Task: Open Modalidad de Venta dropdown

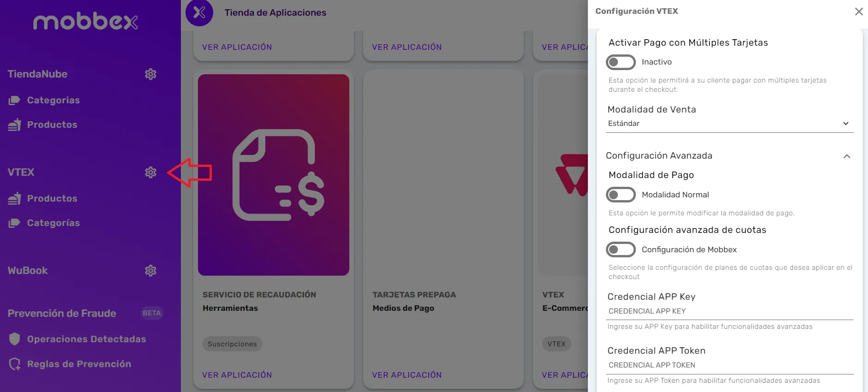Action: pyautogui.click(x=730, y=124)
